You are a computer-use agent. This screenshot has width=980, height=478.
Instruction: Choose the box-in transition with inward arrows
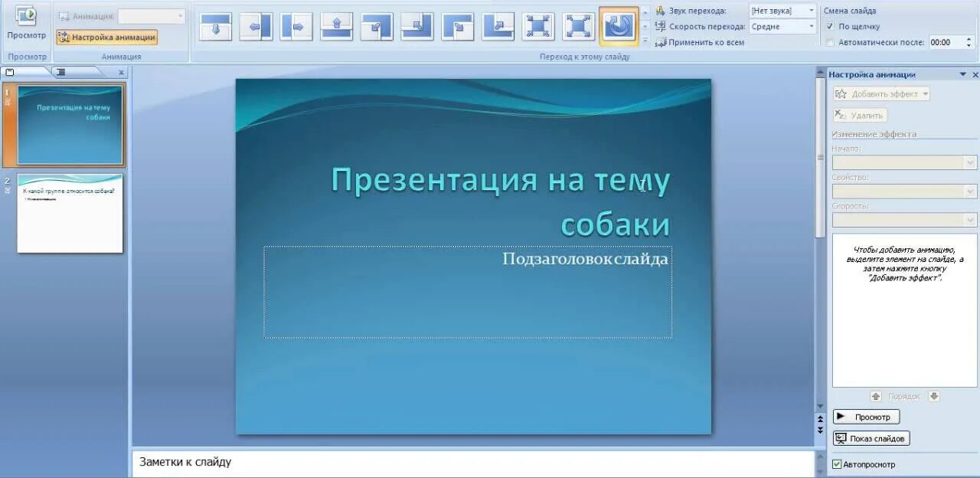coord(538,26)
